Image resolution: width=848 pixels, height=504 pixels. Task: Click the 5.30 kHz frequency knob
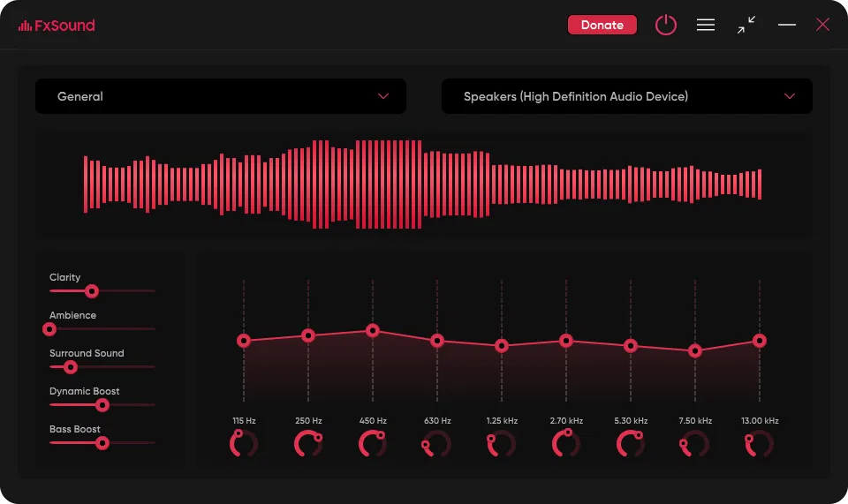[631, 443]
